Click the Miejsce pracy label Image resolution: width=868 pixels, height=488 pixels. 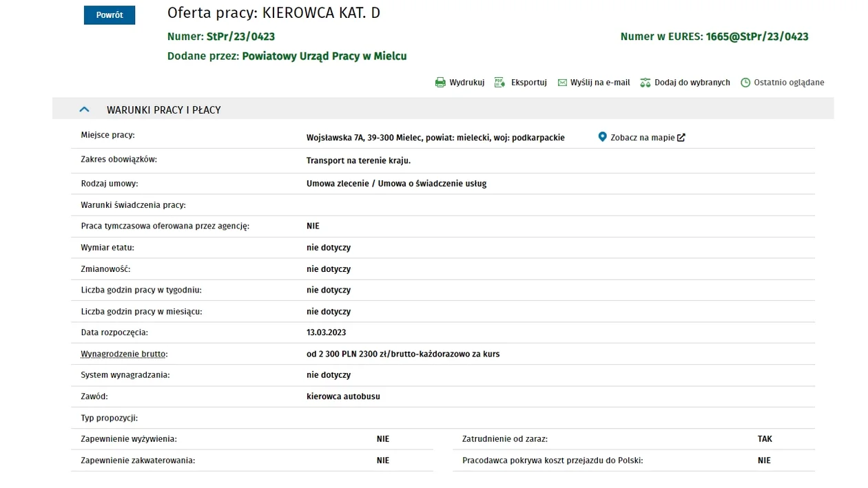(107, 135)
